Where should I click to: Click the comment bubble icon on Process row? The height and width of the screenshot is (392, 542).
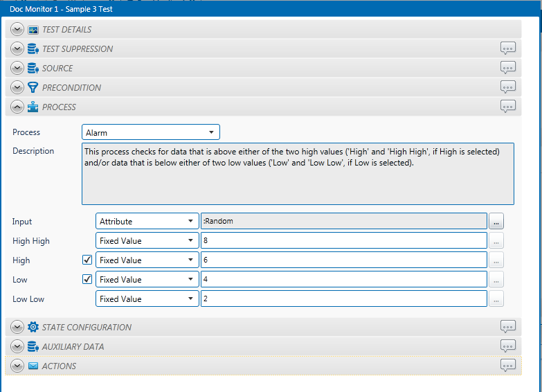point(508,107)
